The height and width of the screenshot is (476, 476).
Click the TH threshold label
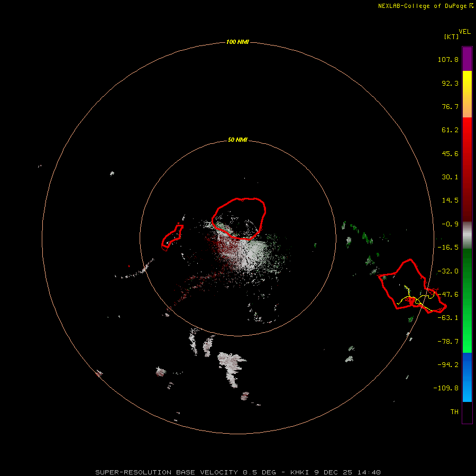coord(454,412)
